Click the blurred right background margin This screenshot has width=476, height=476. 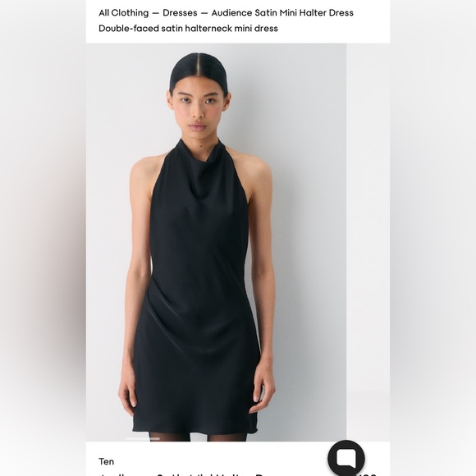433,238
